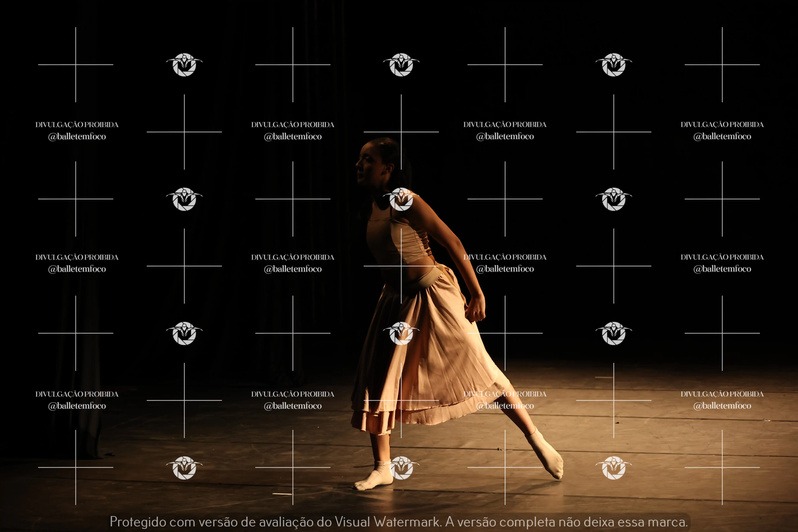Click the top-right "DIVULGAÇÃO PROIBIDA" text
The image size is (798, 532).
722,125
